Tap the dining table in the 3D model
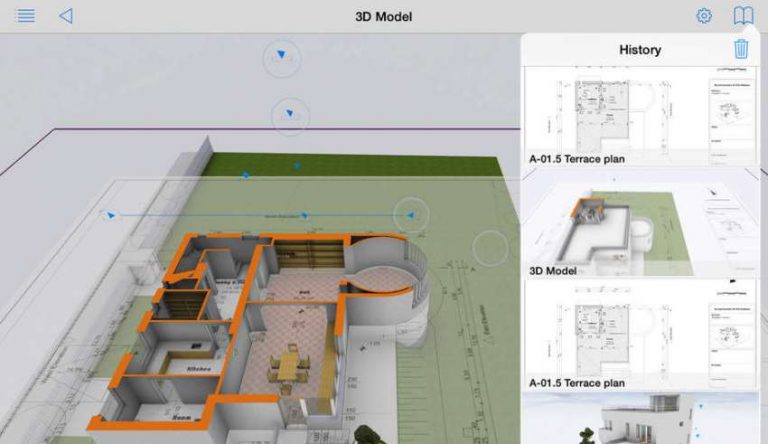The image size is (768, 444). point(288,363)
